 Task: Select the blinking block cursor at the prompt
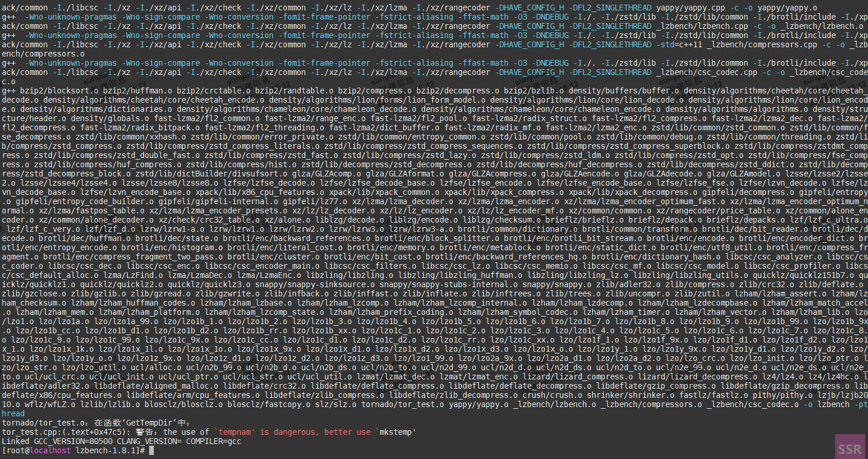click(151, 450)
